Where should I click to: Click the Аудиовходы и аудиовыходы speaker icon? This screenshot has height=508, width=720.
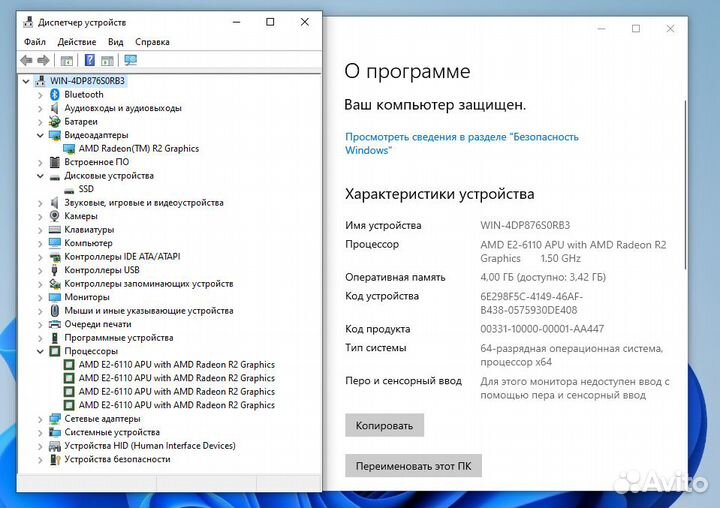click(55, 108)
